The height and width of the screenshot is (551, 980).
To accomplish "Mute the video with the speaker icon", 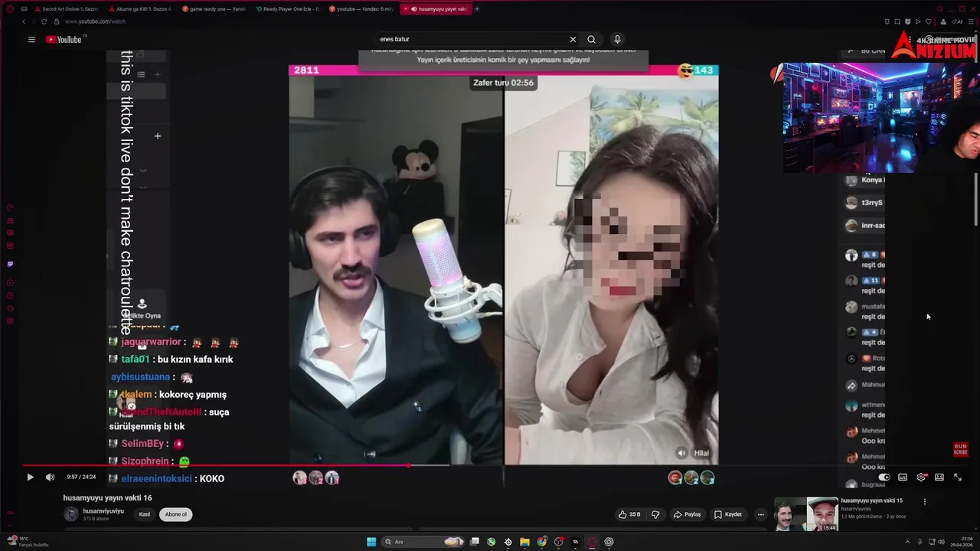I will (x=50, y=477).
